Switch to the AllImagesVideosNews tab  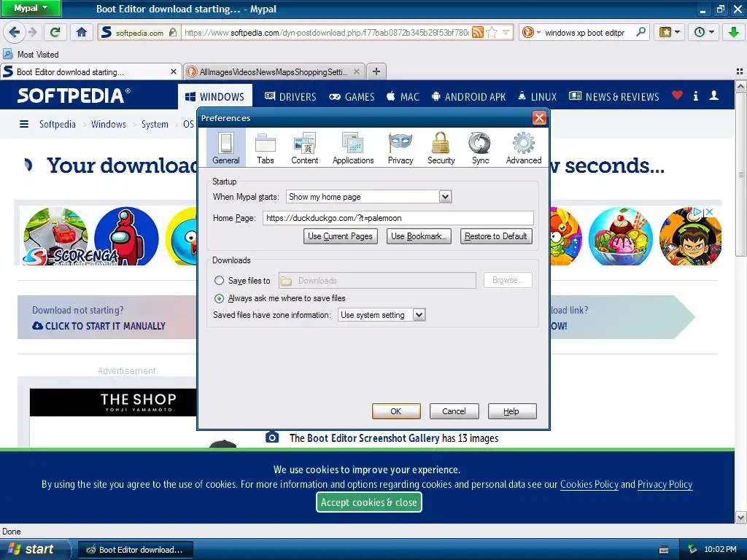click(274, 72)
